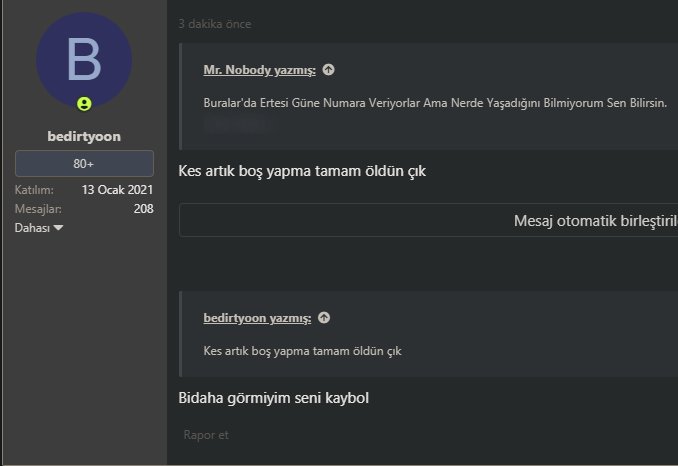
Task: Click the reply text Bidaha görmiyim seni kaybol
Action: coord(273,398)
